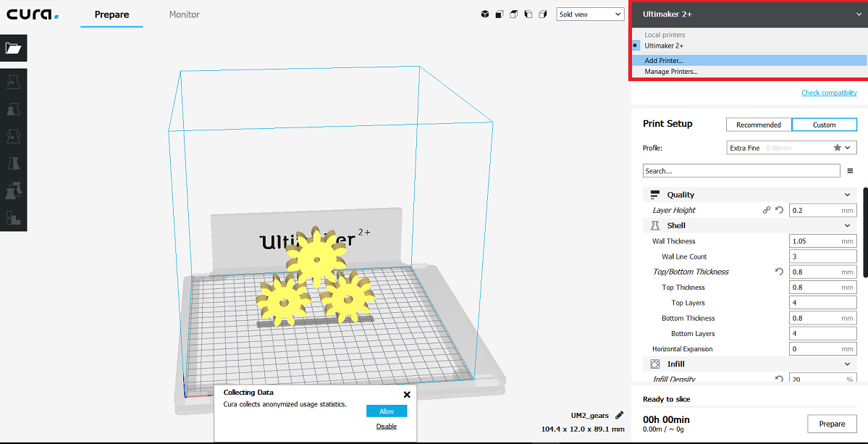The height and width of the screenshot is (444, 868).
Task: Click the Top Thickness value field
Action: click(x=823, y=288)
